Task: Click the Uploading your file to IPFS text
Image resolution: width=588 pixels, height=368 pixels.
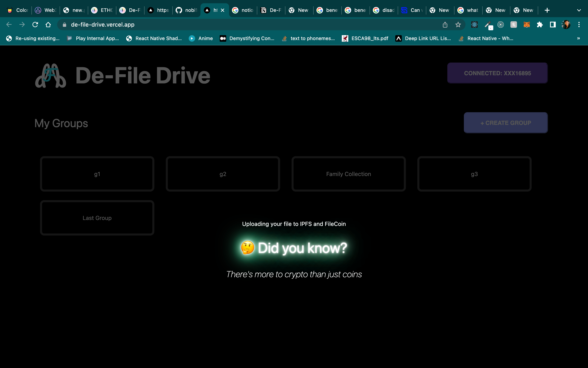Action: coord(294,224)
